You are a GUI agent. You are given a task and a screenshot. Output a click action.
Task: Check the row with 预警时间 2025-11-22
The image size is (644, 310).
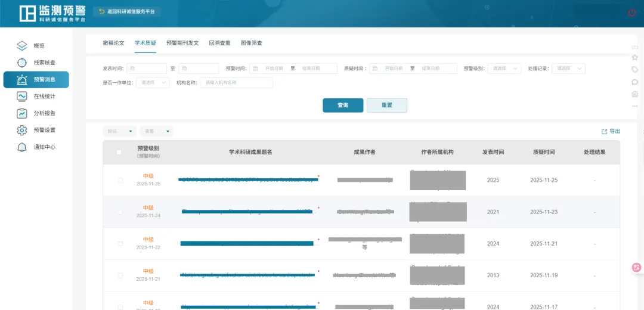(120, 243)
